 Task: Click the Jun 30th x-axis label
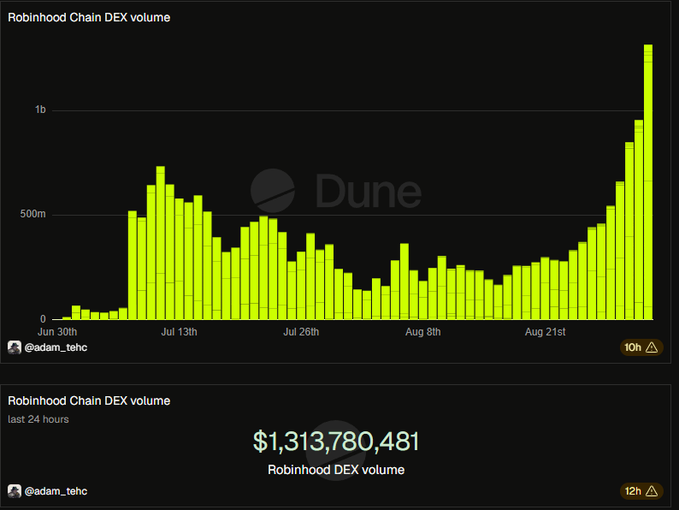point(57,332)
